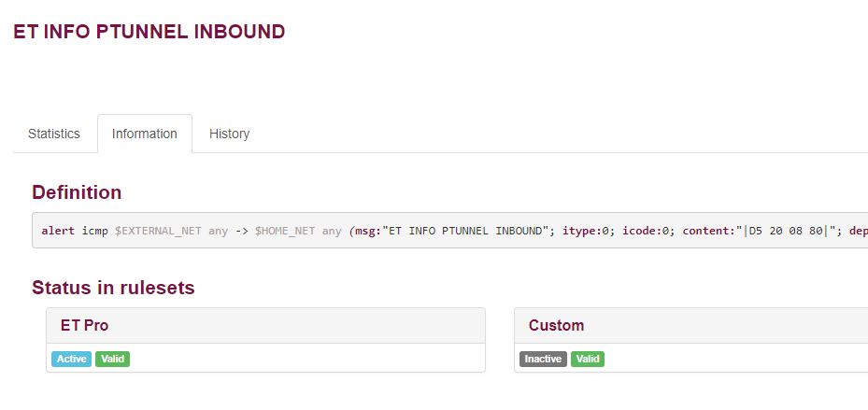This screenshot has width=868, height=410.
Task: Click the Valid badge under Custom
Action: click(x=588, y=359)
